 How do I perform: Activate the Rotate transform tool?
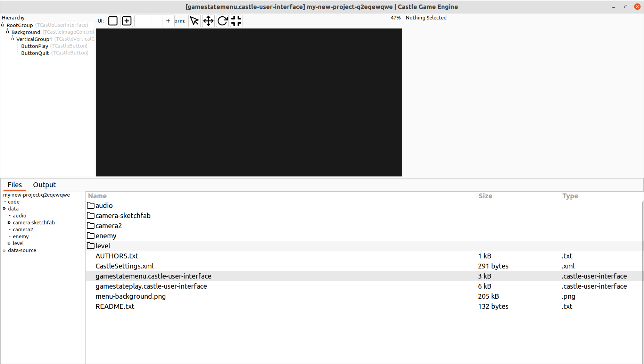tap(222, 21)
